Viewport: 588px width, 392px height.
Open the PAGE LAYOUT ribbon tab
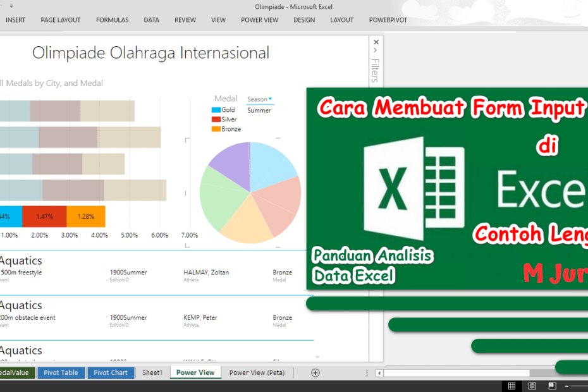tap(60, 20)
